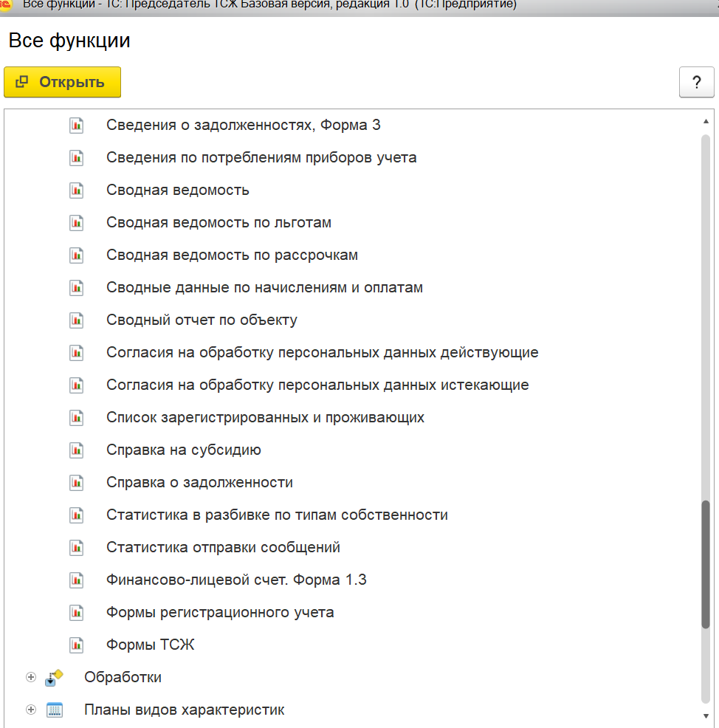
Task: Expand the Планы видов характеристик node
Action: 31,710
